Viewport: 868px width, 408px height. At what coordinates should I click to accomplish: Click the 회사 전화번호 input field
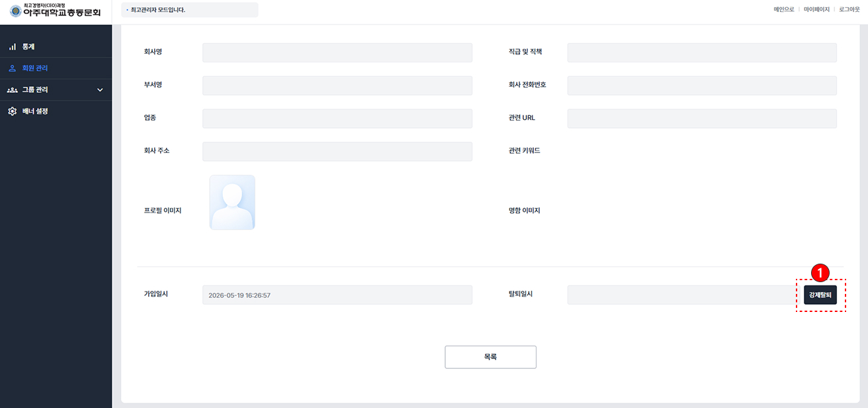coord(702,85)
